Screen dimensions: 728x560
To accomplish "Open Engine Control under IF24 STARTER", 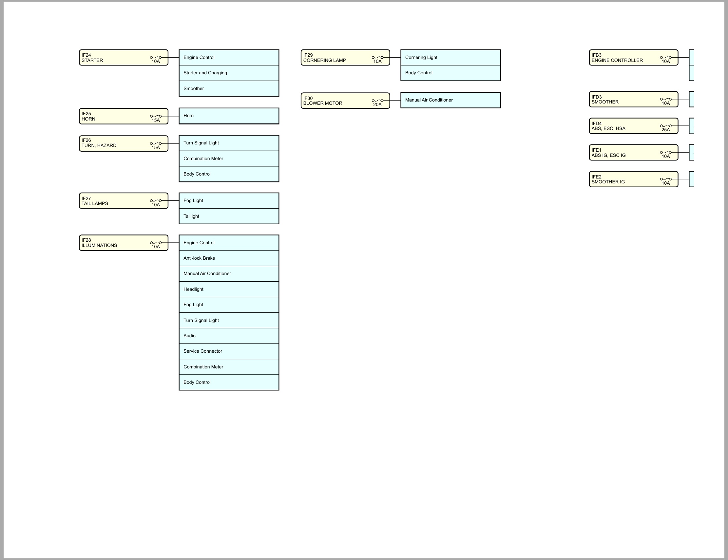I will point(229,58).
